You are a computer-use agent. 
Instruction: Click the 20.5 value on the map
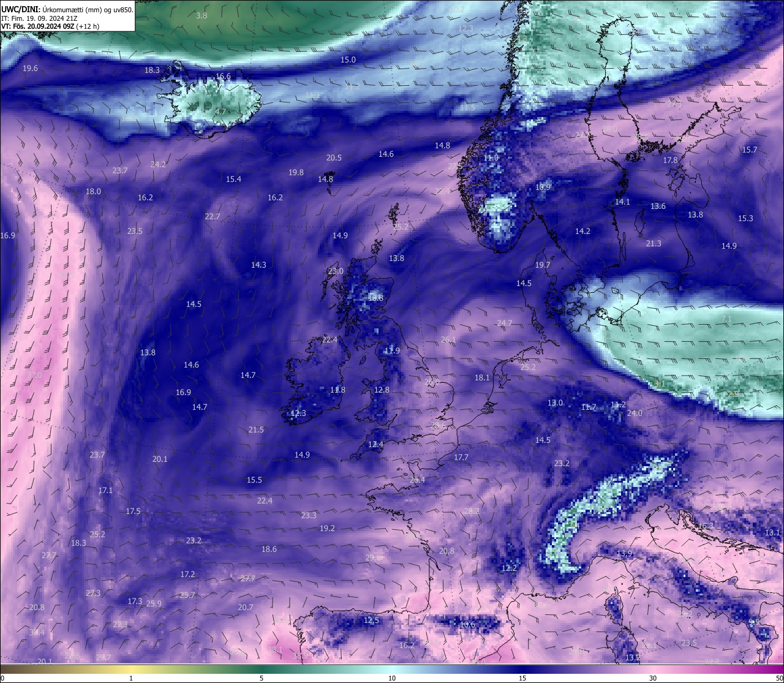[334, 157]
